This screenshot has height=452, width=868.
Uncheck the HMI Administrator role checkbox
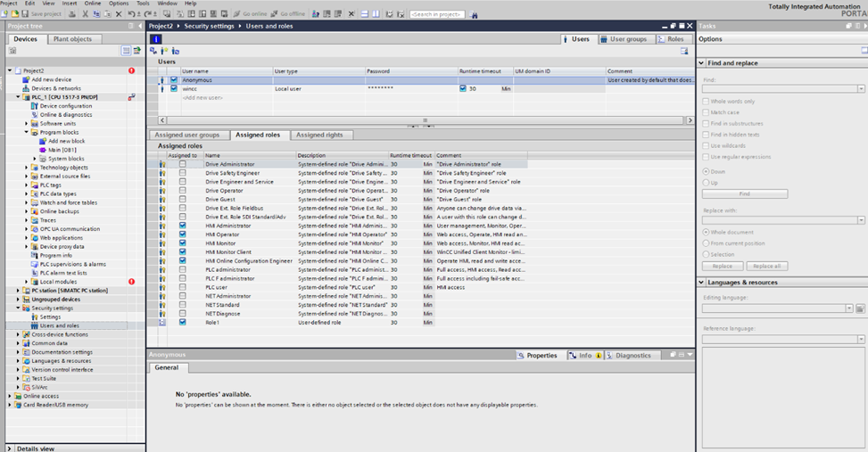click(x=182, y=226)
